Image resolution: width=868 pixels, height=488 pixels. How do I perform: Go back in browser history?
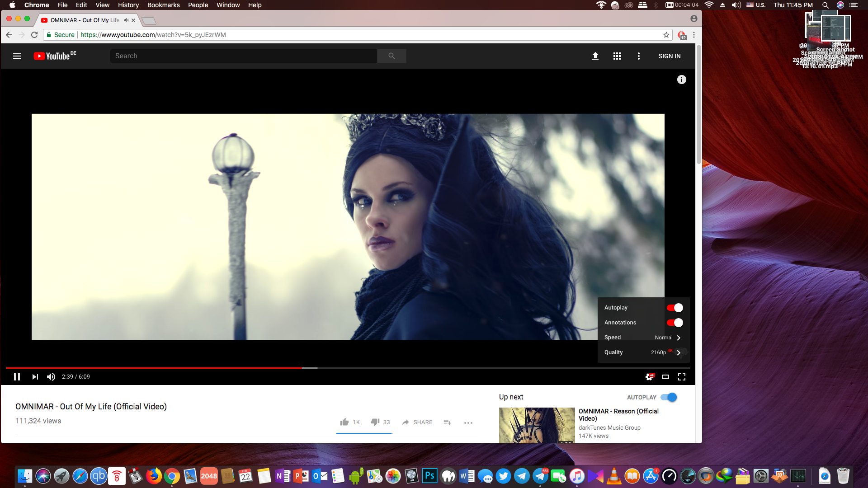9,35
